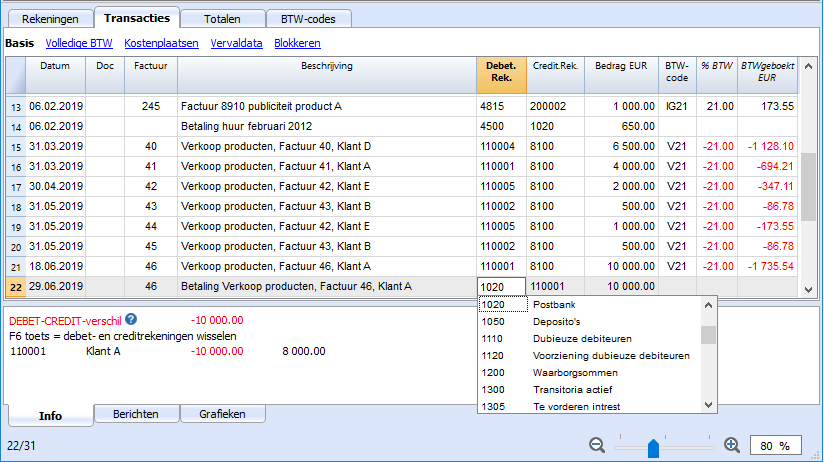The width and height of the screenshot is (824, 462).
Task: Select the Basis view
Action: [x=19, y=43]
